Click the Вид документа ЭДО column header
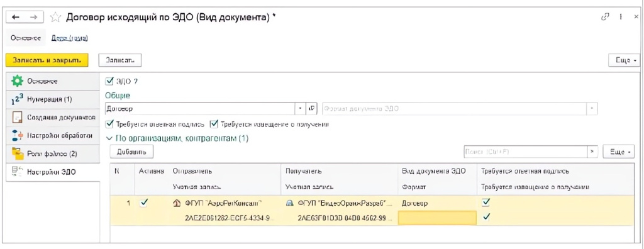644x249 pixels. click(x=433, y=171)
